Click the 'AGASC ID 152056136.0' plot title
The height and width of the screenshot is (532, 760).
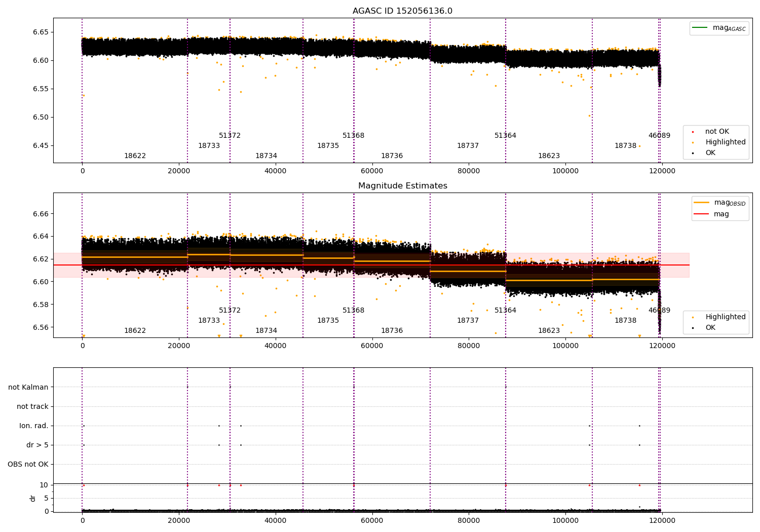pos(402,11)
